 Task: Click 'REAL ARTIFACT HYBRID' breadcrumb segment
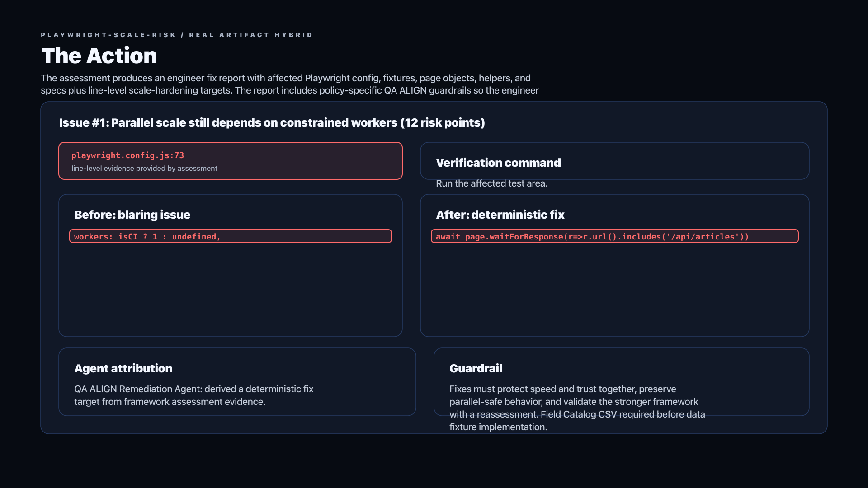point(251,35)
